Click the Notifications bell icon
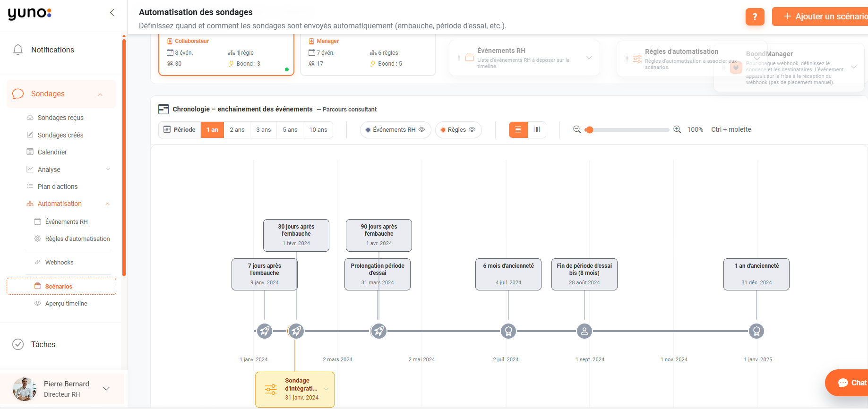 pos(18,50)
